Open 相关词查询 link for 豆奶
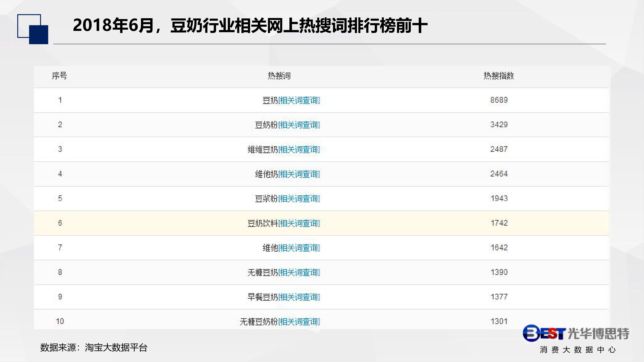This screenshot has width=644, height=362. pos(299,100)
